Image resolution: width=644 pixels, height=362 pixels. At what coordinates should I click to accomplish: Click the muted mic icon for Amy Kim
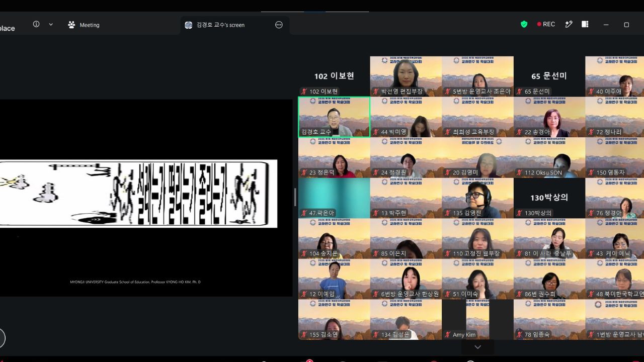coord(447,335)
